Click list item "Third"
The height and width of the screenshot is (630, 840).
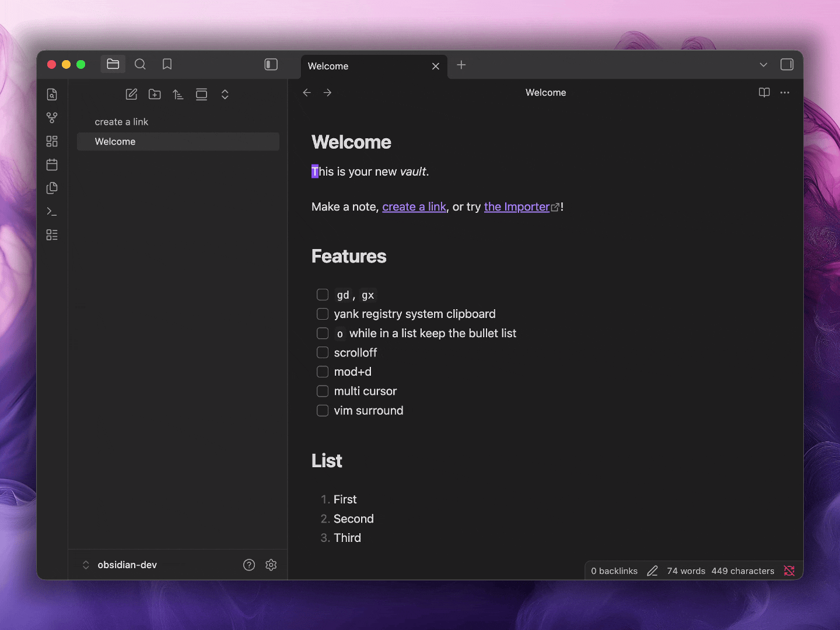(x=347, y=538)
